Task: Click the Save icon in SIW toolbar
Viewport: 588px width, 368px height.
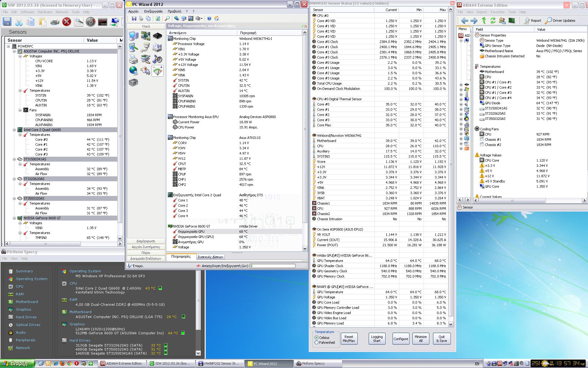Action: pyautogui.click(x=7, y=22)
